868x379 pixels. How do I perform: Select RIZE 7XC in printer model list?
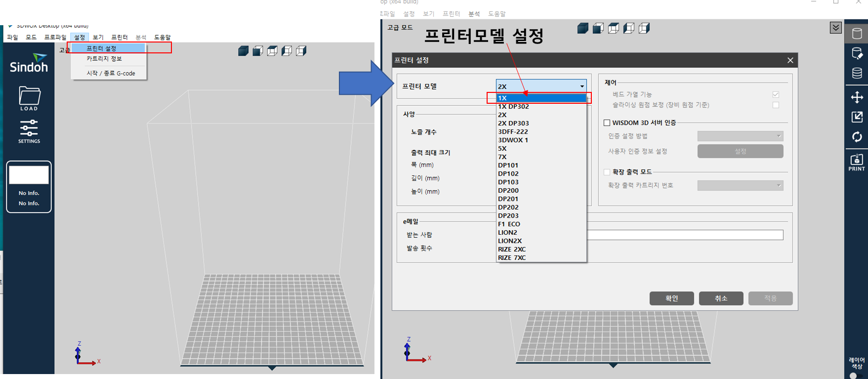pyautogui.click(x=541, y=257)
